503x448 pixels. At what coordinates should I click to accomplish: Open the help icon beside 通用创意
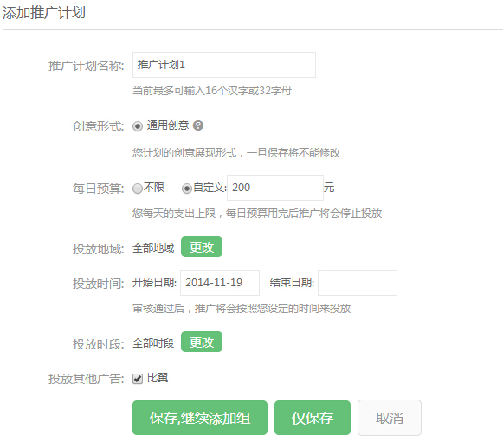[x=198, y=125]
